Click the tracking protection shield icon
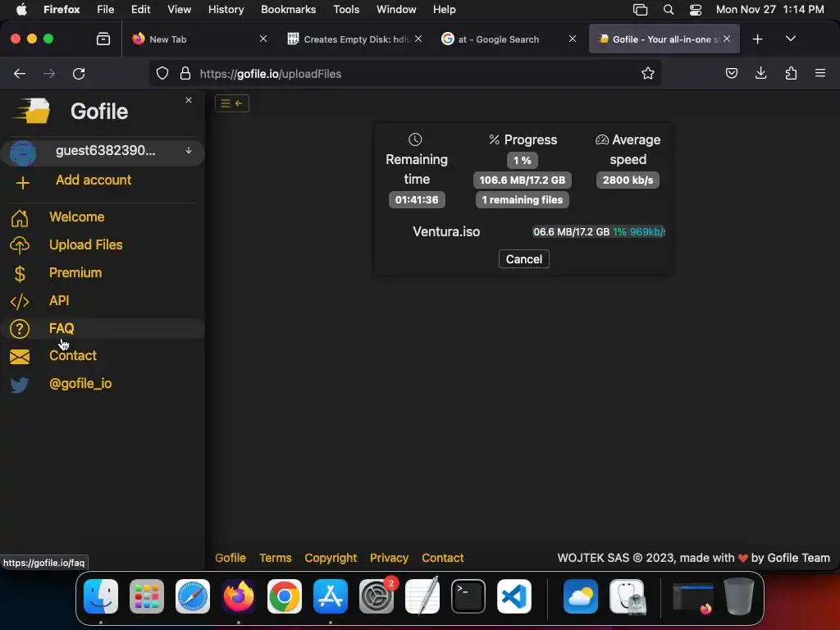Viewport: 840px width, 630px height. point(162,73)
